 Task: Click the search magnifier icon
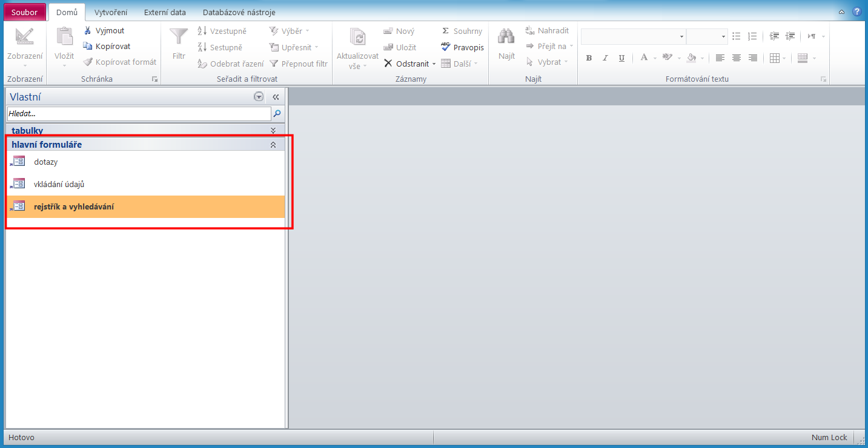click(277, 113)
